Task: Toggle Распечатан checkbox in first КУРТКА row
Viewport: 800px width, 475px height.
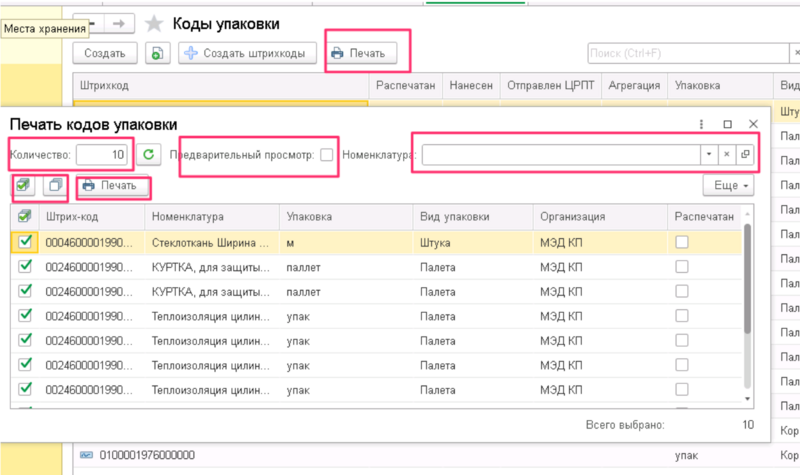Action: coord(682,267)
